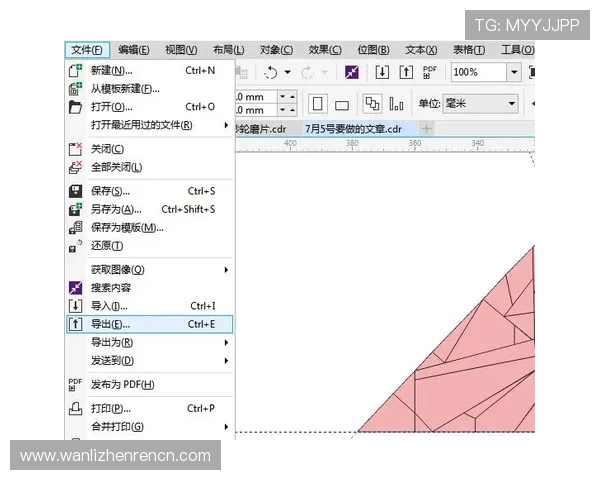Expand 合并打印(G) submenu

(x=150, y=426)
